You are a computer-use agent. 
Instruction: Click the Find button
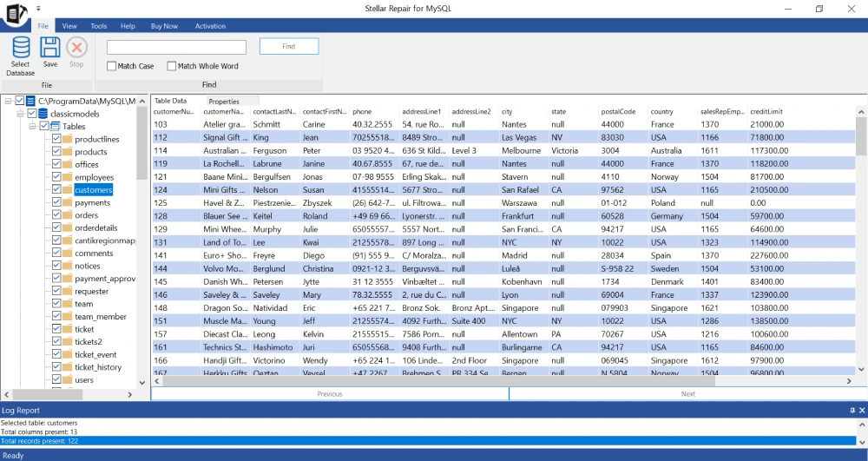tap(289, 47)
